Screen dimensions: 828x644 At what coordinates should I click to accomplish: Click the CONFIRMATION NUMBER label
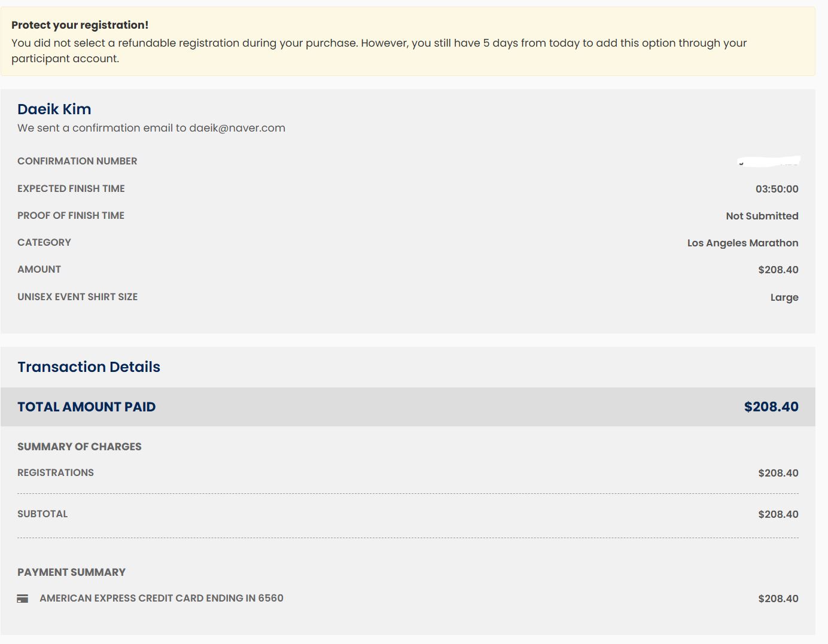pyautogui.click(x=77, y=161)
